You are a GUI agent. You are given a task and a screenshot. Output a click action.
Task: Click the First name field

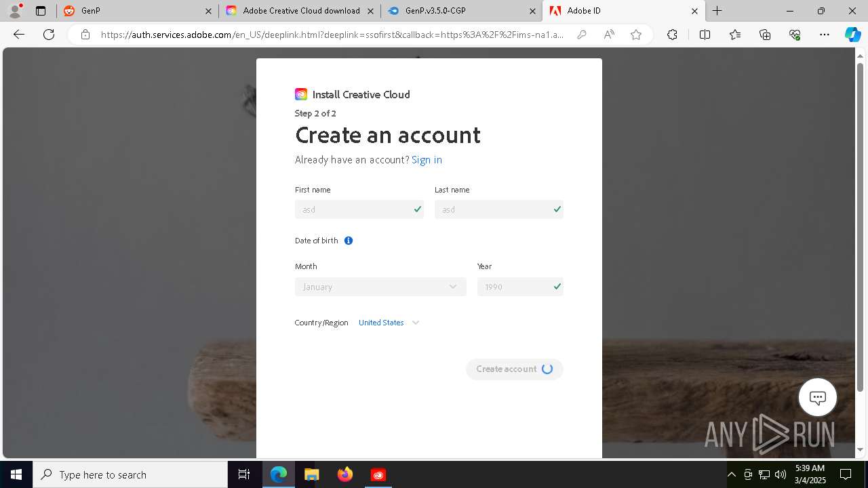[359, 209]
